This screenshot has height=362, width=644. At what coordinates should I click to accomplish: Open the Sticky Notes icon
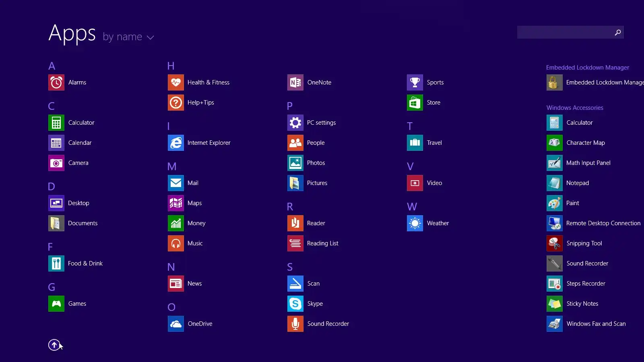point(555,304)
